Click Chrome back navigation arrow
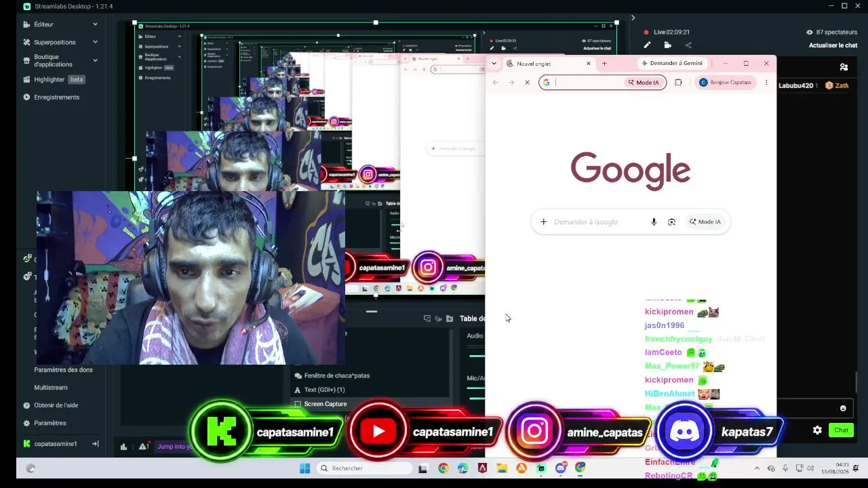Viewport: 868px width, 488px height. coord(495,83)
